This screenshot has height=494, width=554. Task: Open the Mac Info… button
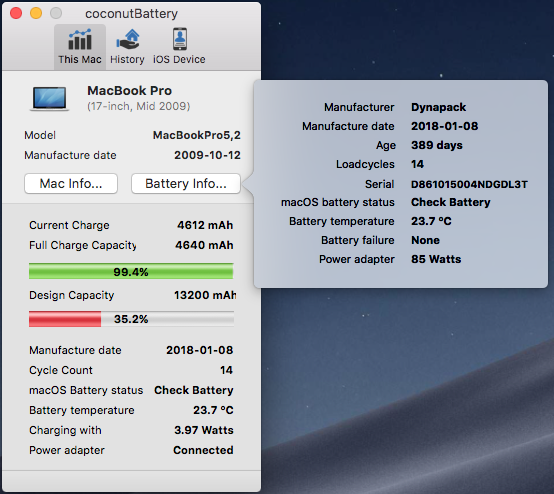pos(71,183)
